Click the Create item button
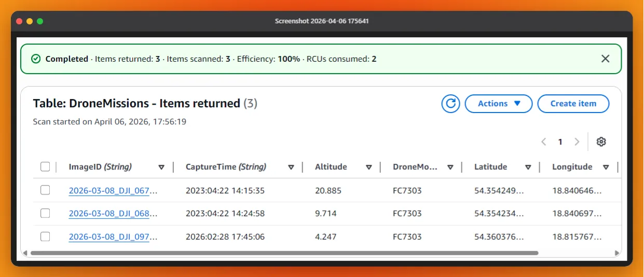 tap(573, 104)
